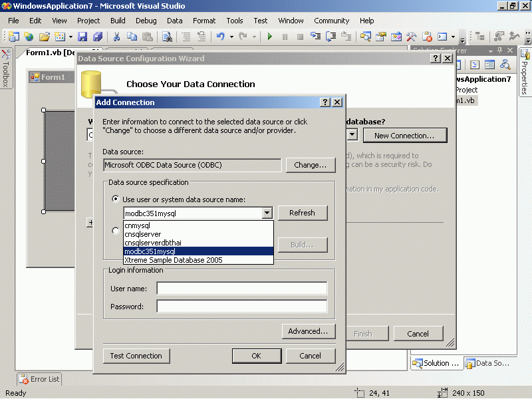Click into the User name field

click(241, 289)
